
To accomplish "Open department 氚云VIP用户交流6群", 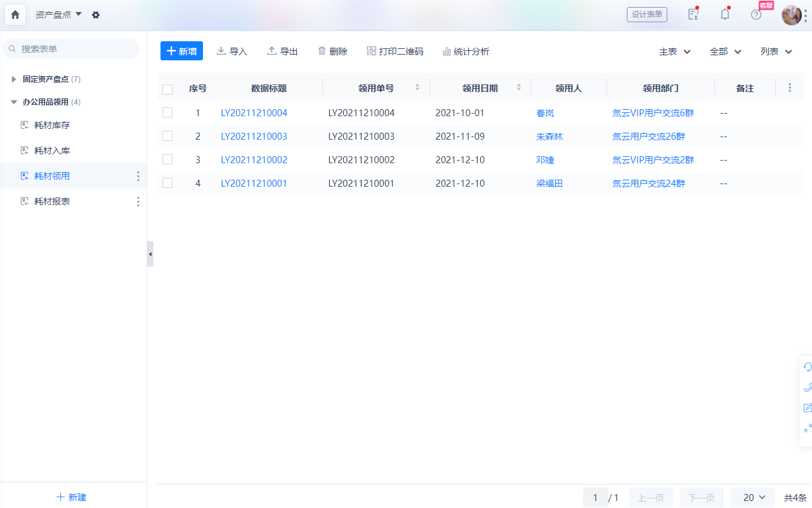I will [x=653, y=113].
